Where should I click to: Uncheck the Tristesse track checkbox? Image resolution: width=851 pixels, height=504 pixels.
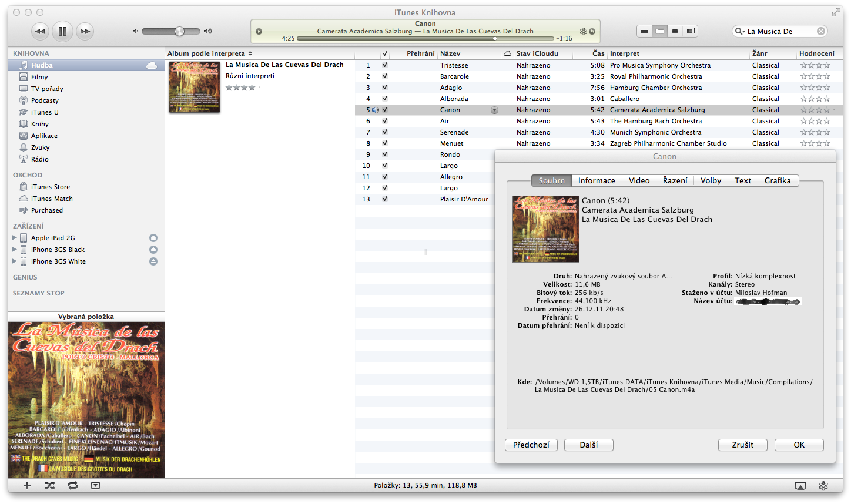[x=385, y=65]
